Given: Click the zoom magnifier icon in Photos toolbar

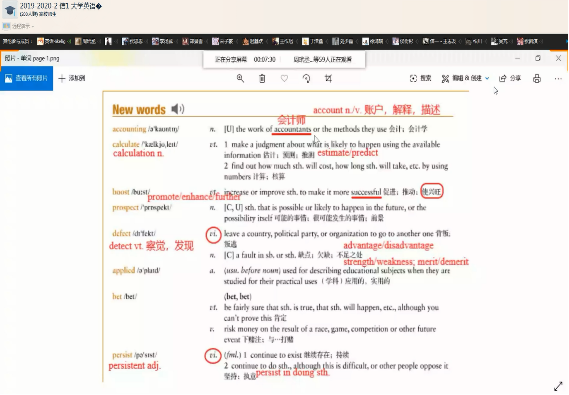Looking at the screenshot, I should click(240, 78).
